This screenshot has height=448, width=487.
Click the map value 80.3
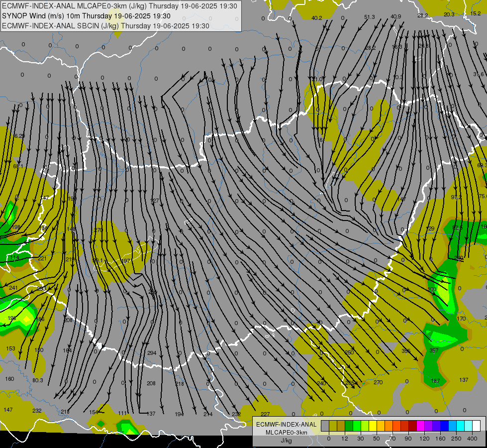(38, 380)
